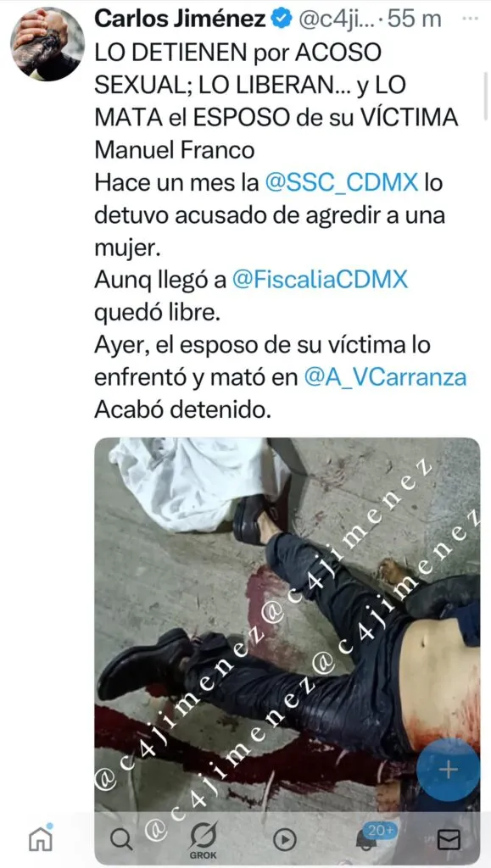Tap the blue compose plus button
Screen dimensions: 491x868
[448, 770]
